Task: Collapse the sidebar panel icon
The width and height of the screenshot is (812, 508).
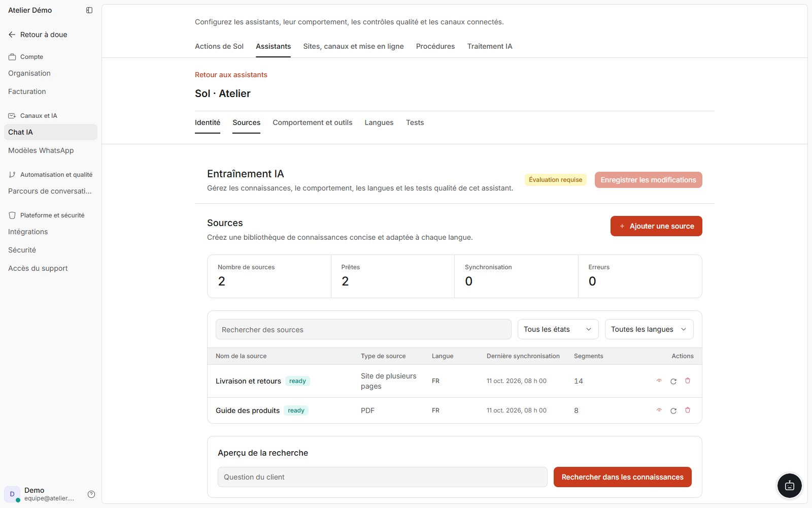Action: point(89,10)
